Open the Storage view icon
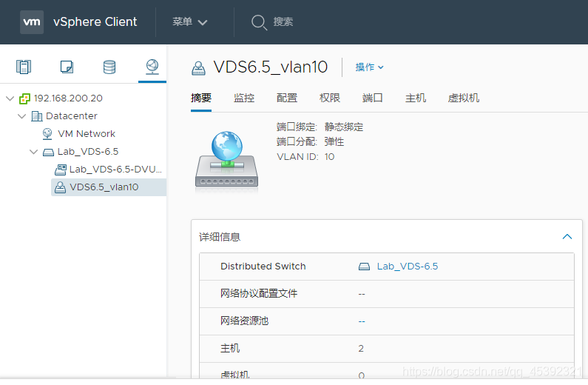This screenshot has height=385, width=588. point(109,67)
